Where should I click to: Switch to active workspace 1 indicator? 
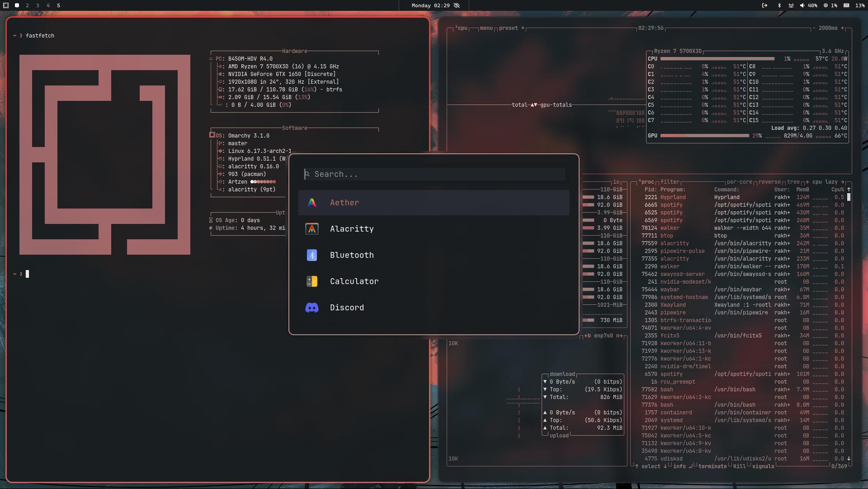[x=17, y=5]
